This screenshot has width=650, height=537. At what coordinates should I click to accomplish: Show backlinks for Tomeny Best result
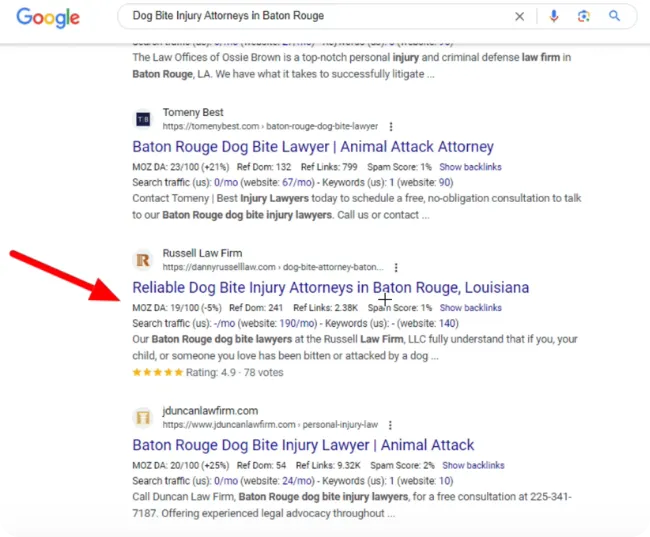click(470, 167)
